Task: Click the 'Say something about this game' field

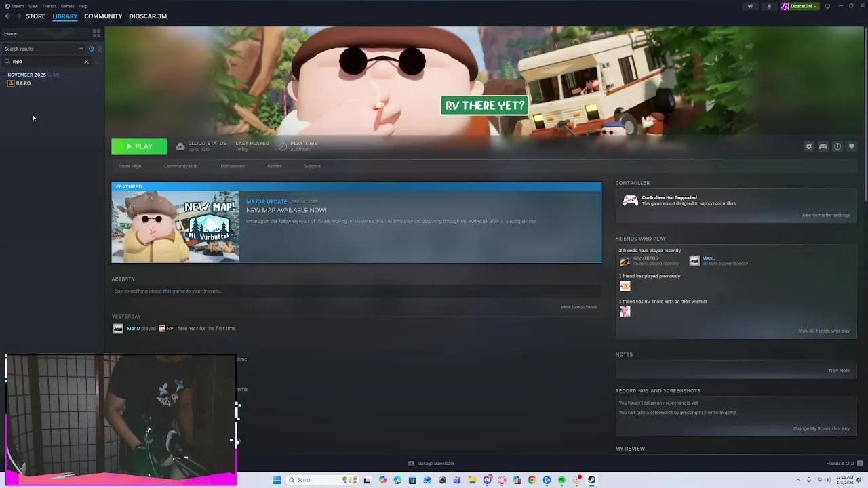Action: pyautogui.click(x=356, y=291)
